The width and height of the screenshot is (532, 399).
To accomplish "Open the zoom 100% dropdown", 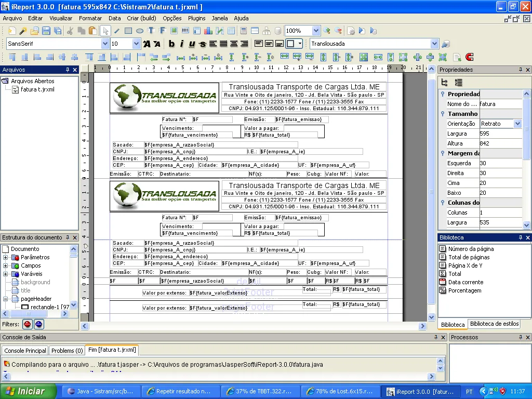I will 316,31.
